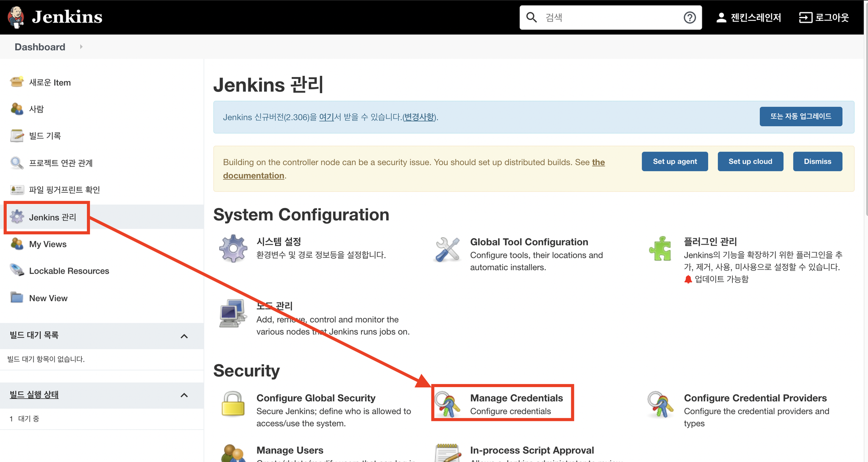Click the 노드 관리 computer icon
The width and height of the screenshot is (868, 462).
(233, 313)
